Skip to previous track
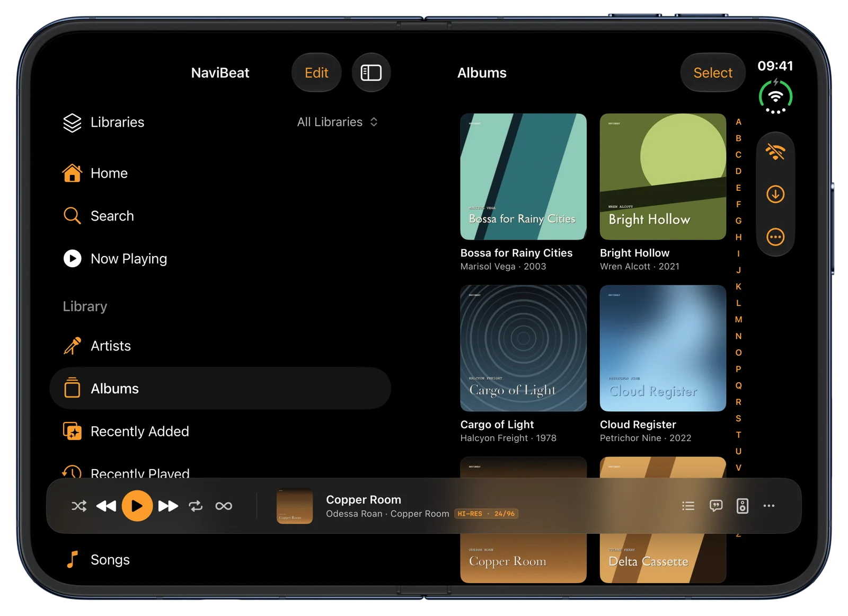Viewport: 848px width, 616px height. click(106, 506)
